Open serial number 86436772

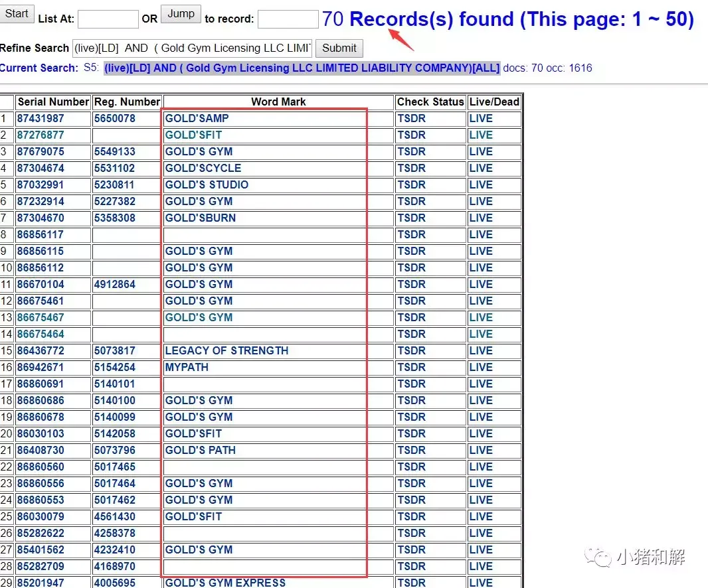click(41, 350)
